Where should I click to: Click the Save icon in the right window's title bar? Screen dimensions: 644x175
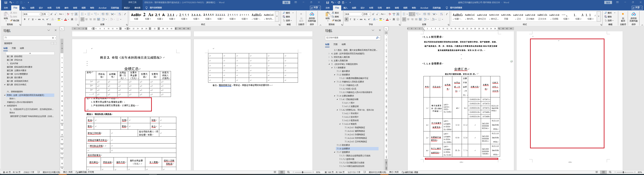tap(327, 3)
